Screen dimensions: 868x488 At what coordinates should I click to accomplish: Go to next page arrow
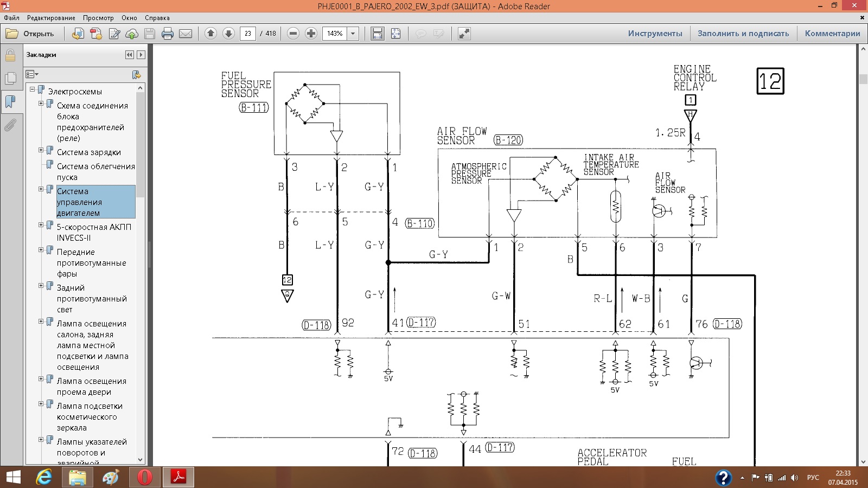228,34
